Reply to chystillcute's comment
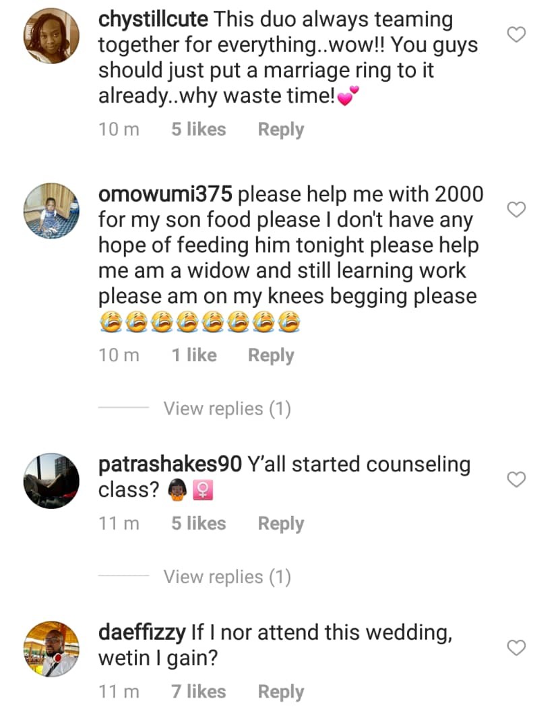The height and width of the screenshot is (728, 560). coord(280,129)
